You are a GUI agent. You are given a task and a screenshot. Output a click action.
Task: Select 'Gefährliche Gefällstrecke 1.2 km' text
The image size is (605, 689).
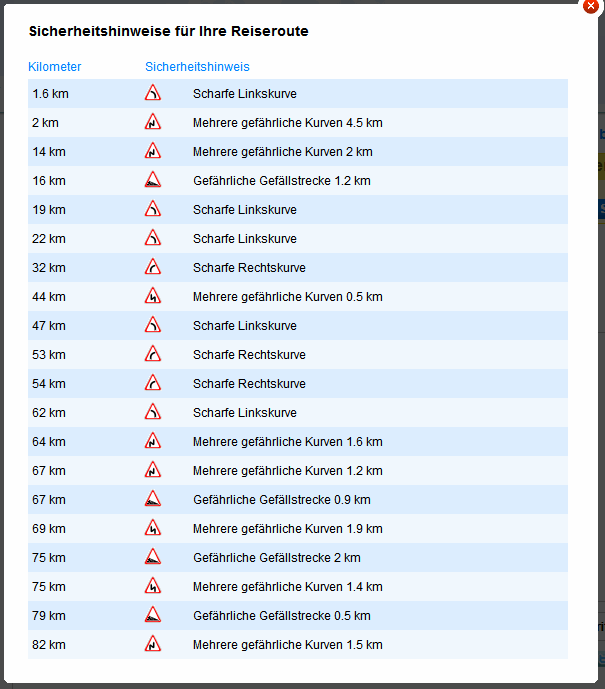point(281,181)
